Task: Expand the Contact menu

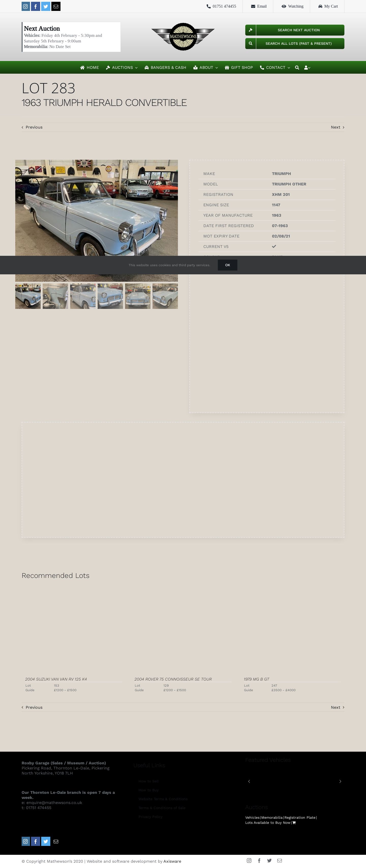Action: point(275,67)
